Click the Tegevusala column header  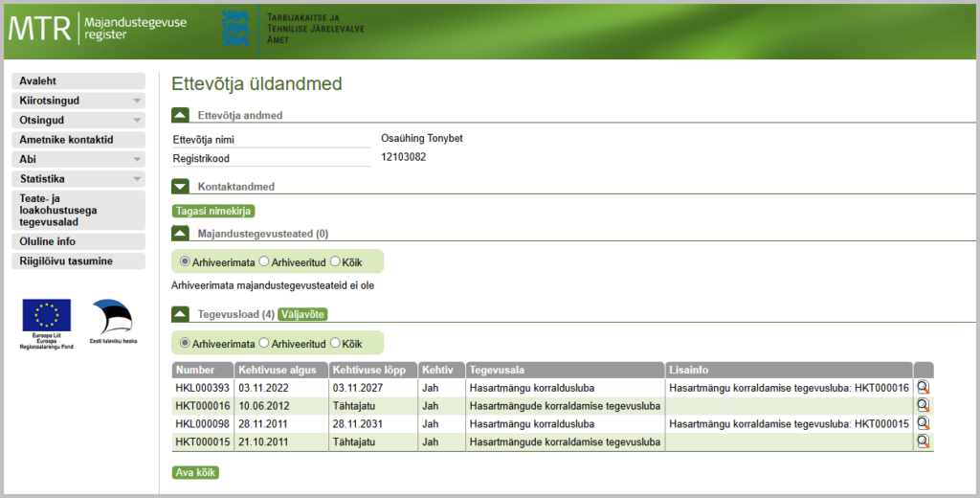point(565,370)
